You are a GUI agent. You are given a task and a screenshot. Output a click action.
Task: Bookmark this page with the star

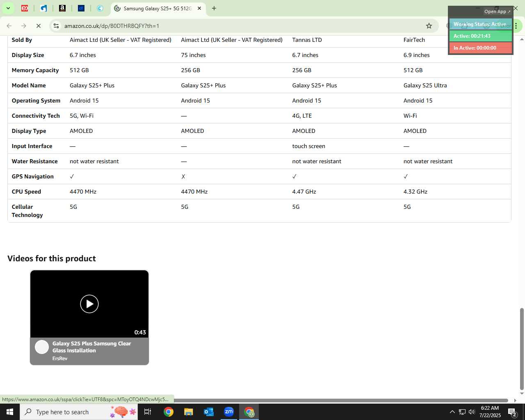click(429, 26)
